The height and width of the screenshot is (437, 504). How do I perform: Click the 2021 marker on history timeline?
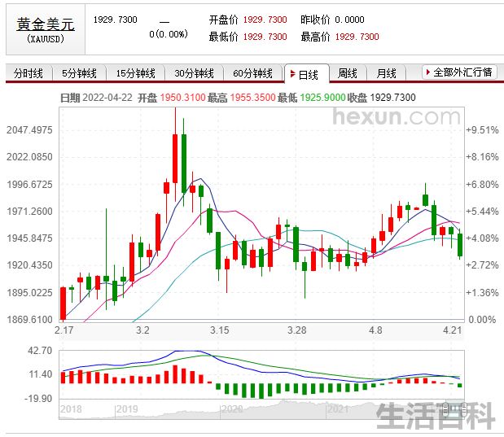338,409
